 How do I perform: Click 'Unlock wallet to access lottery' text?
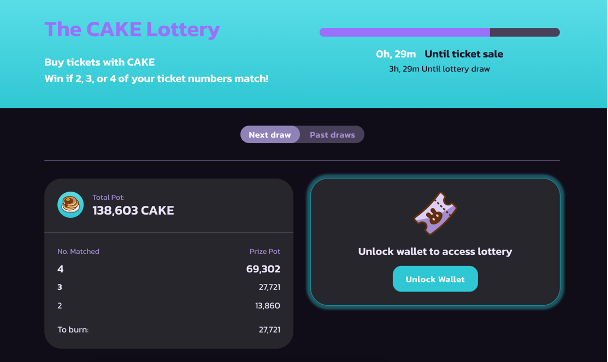(435, 252)
